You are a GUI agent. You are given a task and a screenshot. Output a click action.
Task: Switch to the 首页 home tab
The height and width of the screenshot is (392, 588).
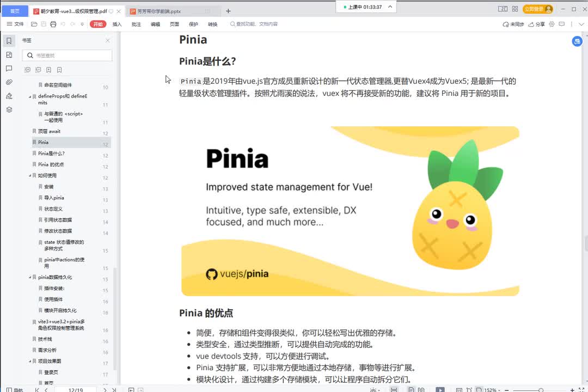[x=15, y=11]
